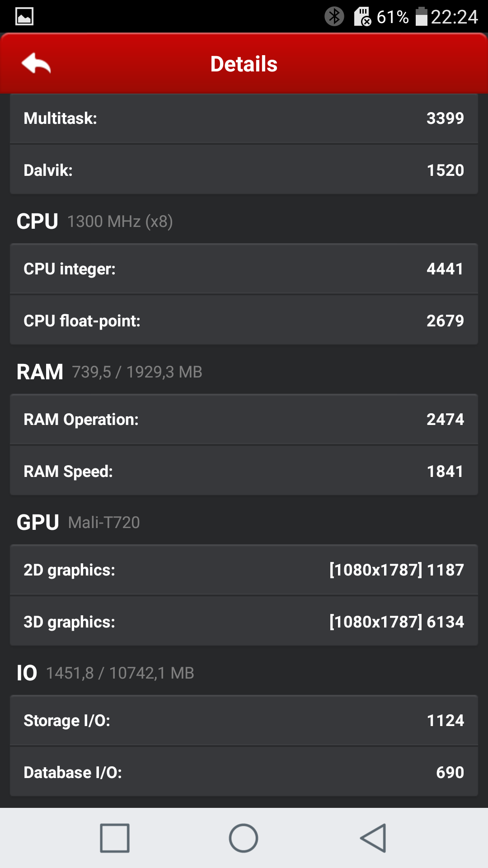Select the 2D graphics result row

244,570
